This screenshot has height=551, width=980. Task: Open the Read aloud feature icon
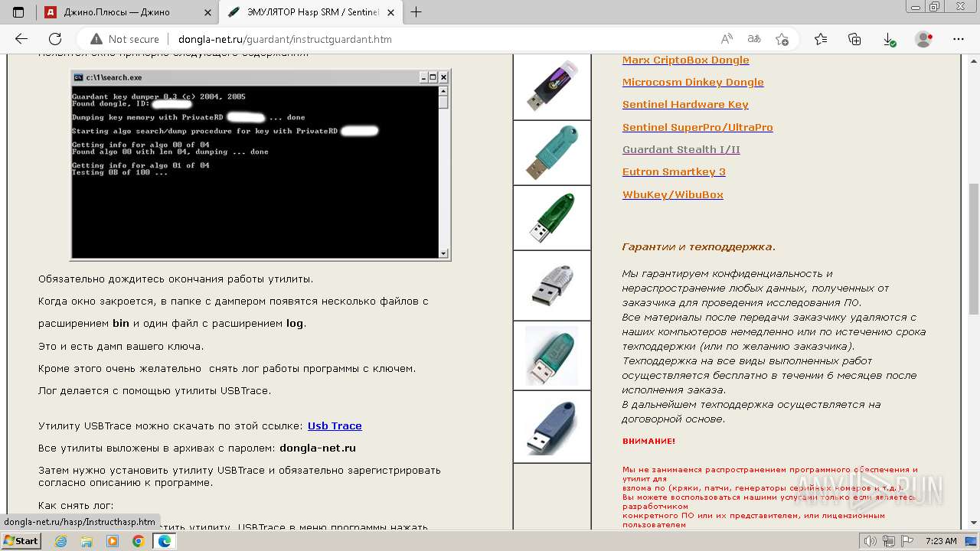pyautogui.click(x=727, y=39)
